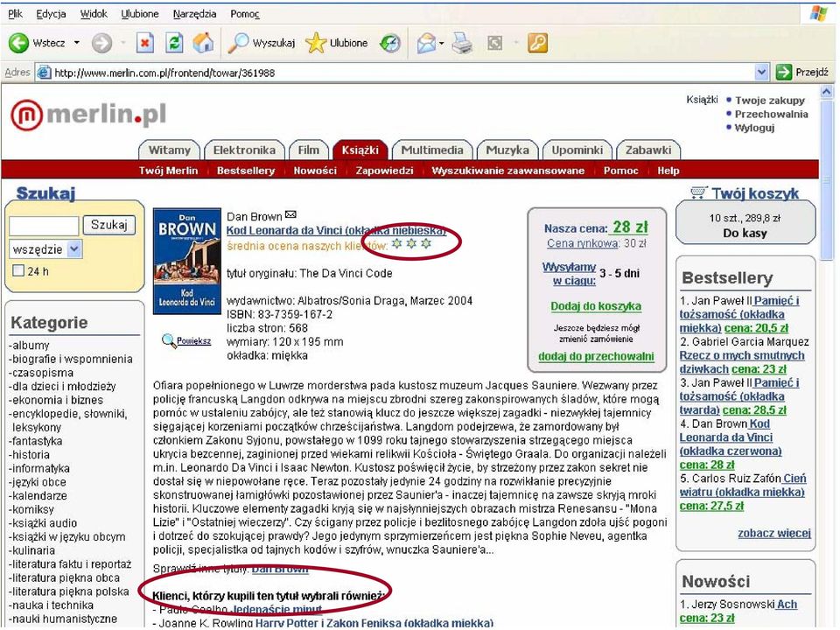
Task: Open the Ulubione menu in menu bar
Action: point(139,14)
